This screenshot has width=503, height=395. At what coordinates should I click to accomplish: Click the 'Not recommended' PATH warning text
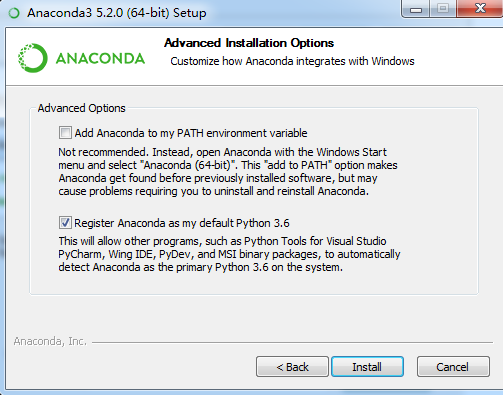coord(228,172)
